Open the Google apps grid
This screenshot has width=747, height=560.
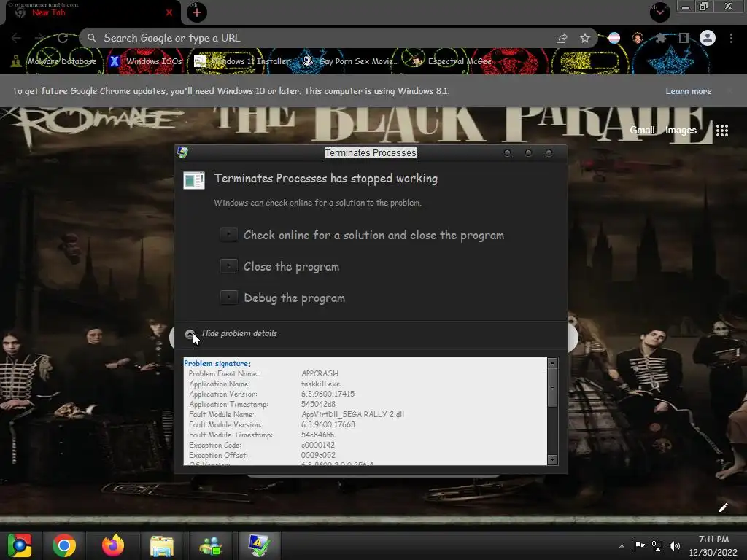(722, 131)
